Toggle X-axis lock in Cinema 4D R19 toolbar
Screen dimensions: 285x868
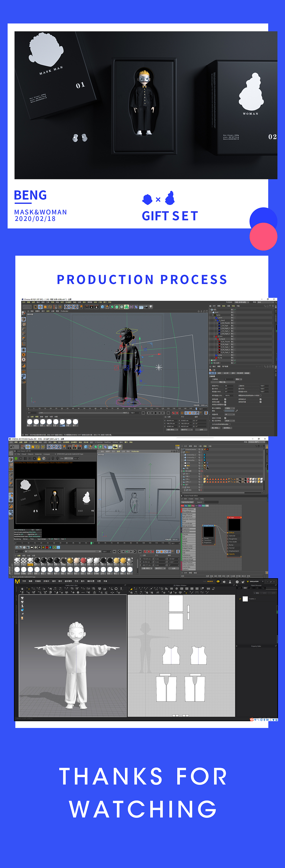pos(49,447)
